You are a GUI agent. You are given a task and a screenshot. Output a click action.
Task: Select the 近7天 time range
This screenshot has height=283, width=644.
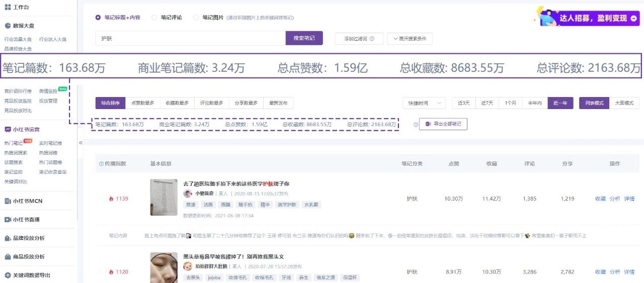487,103
